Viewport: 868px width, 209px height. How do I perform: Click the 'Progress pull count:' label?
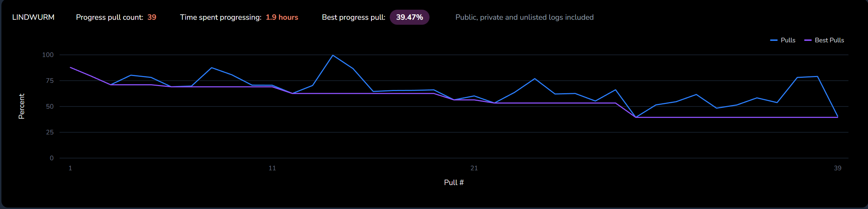coord(109,17)
